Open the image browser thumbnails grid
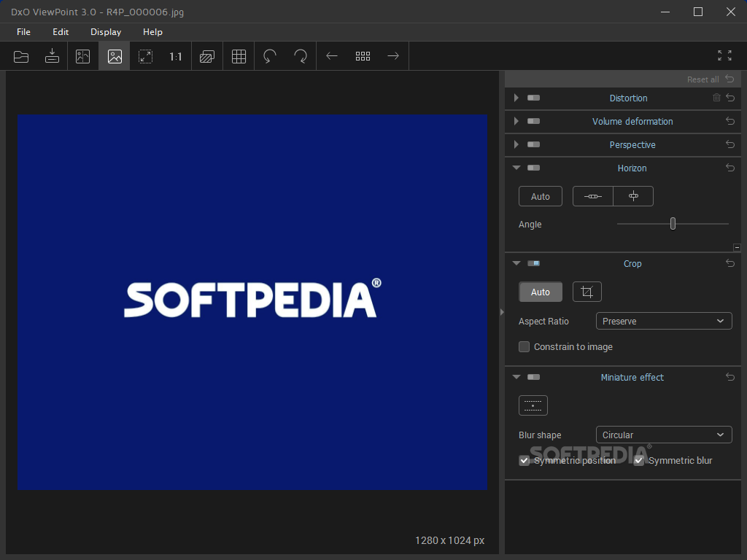Image resolution: width=747 pixels, height=560 pixels. (363, 56)
